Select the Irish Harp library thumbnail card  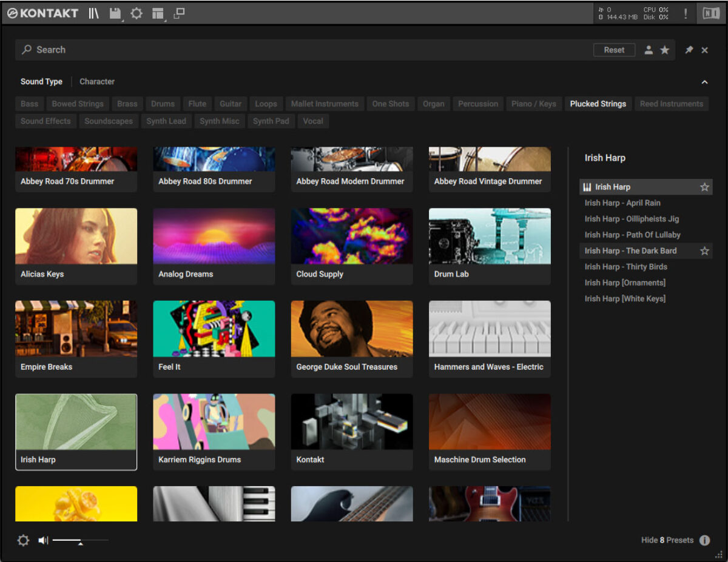(76, 432)
